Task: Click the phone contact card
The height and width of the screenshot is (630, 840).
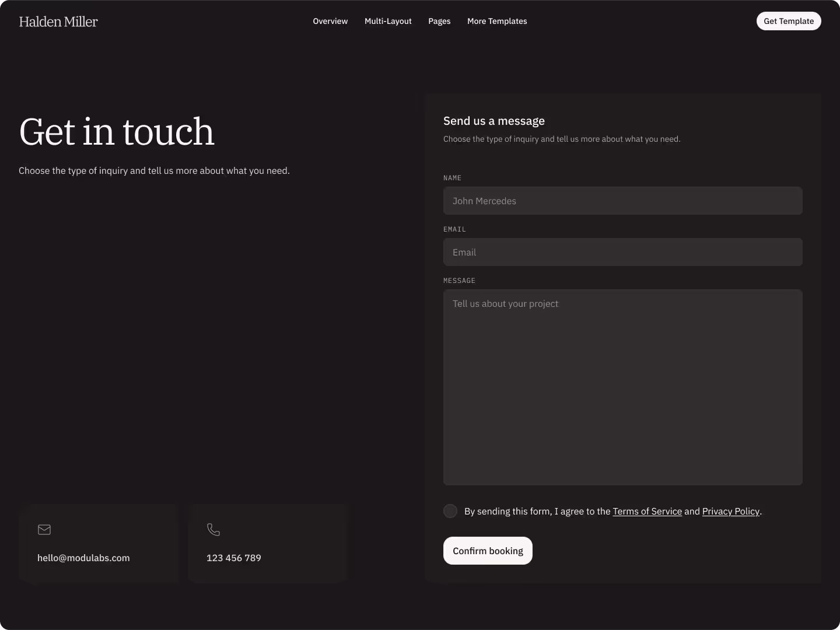Action: [x=268, y=542]
